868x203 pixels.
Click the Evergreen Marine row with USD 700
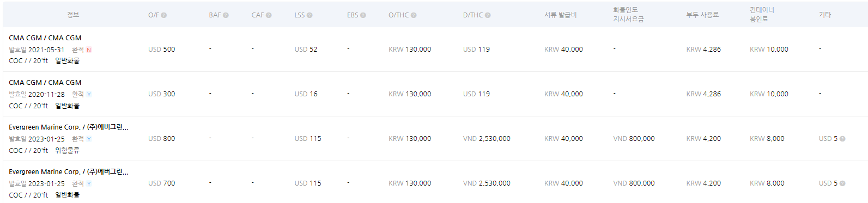(435, 182)
